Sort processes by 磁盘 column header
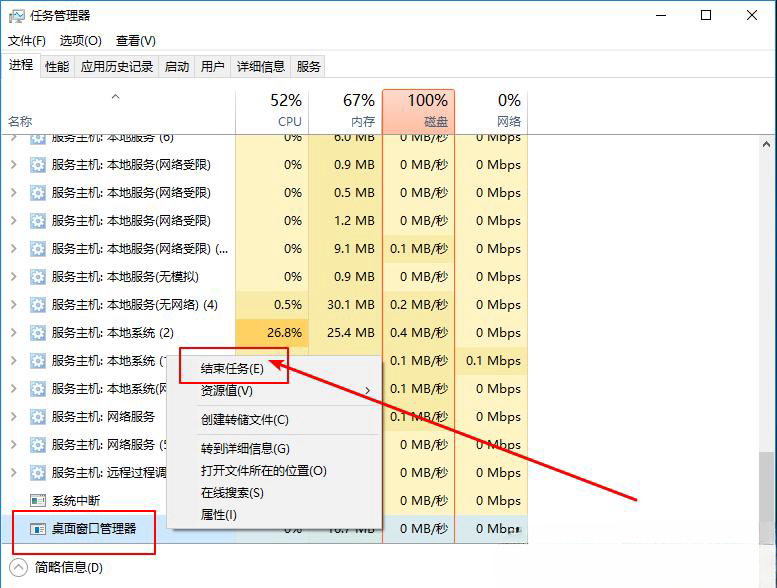This screenshot has height=588, width=777. pyautogui.click(x=418, y=111)
